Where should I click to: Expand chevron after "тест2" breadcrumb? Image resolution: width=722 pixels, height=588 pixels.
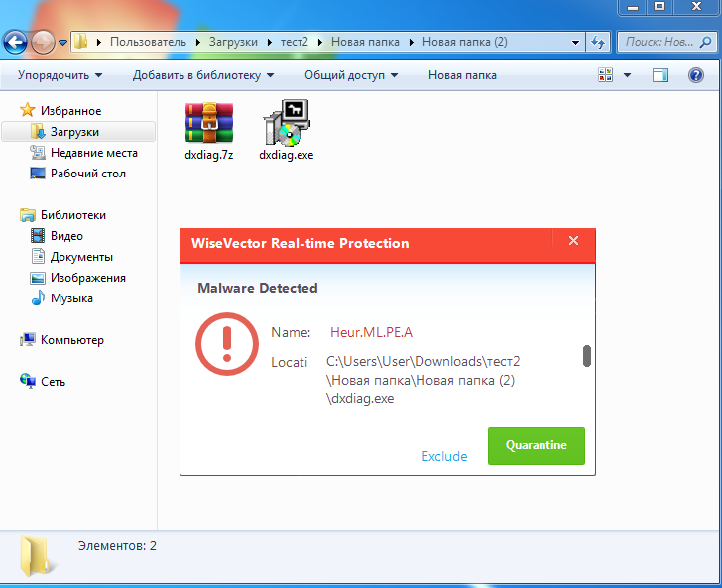click(320, 43)
